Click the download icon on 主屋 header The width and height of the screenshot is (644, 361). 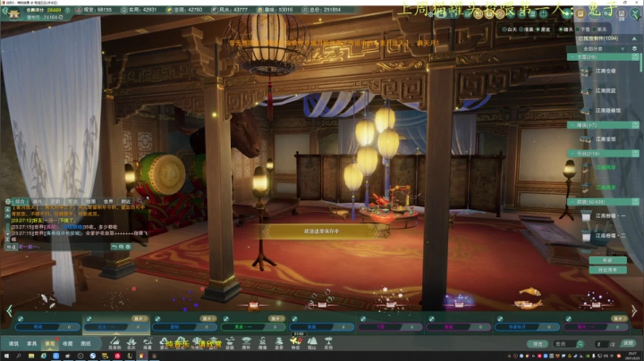(635, 57)
